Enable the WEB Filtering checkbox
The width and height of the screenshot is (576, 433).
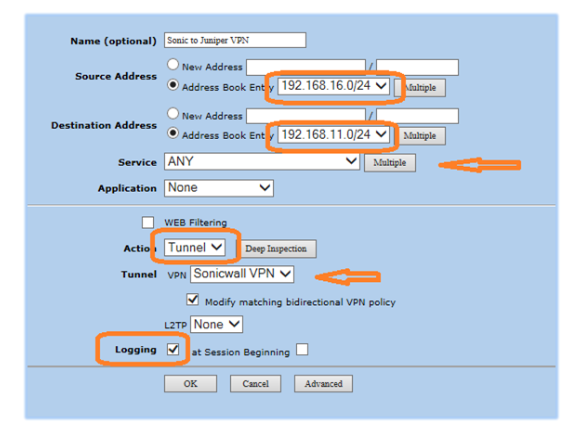(x=148, y=222)
